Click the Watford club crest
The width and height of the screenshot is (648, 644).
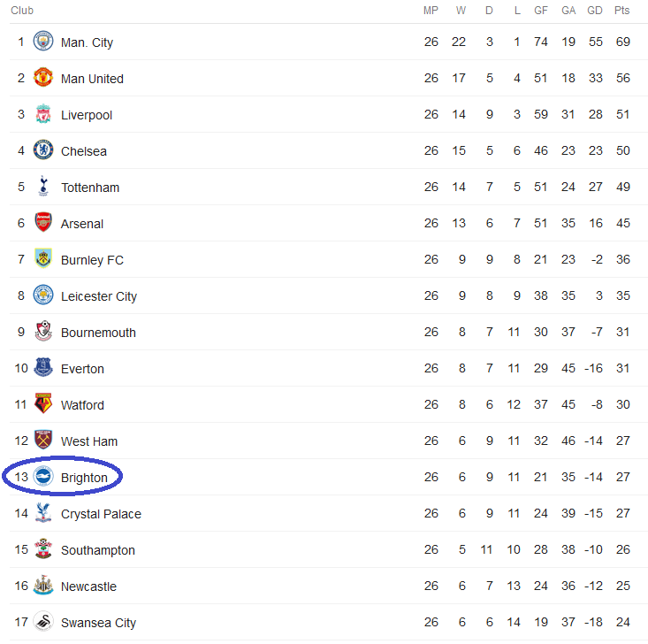coord(43,404)
